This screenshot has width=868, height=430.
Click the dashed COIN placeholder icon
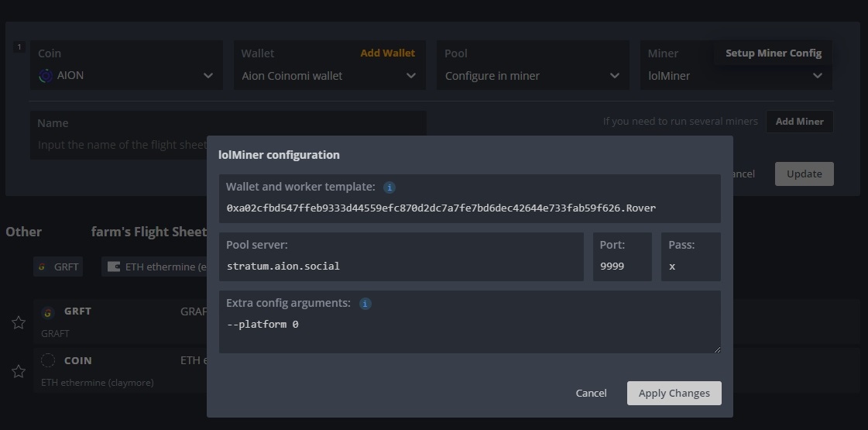48,361
